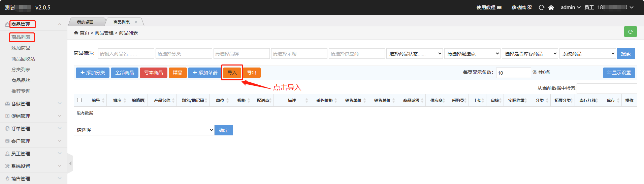Expand the 仓储管理 sidebar menu

pyautogui.click(x=34, y=104)
